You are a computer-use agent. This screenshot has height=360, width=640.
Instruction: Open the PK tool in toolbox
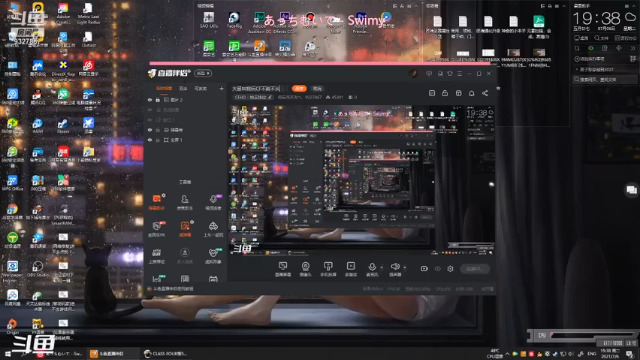[157, 229]
